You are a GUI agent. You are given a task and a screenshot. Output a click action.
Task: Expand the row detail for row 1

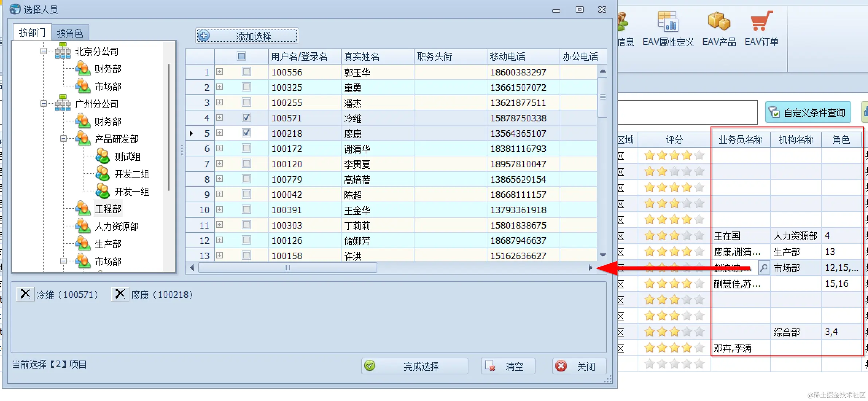coord(219,72)
